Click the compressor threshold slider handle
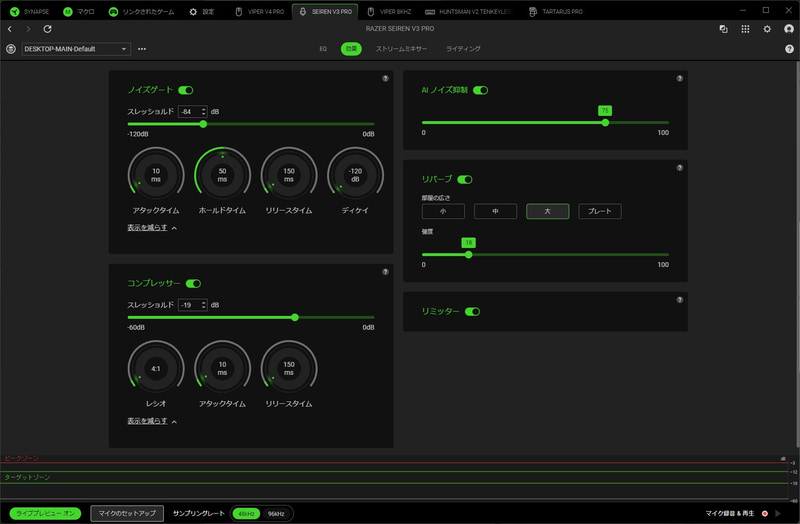 (295, 317)
